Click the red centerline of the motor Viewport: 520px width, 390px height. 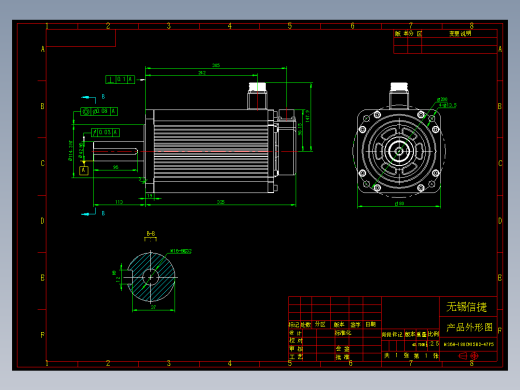click(194, 152)
